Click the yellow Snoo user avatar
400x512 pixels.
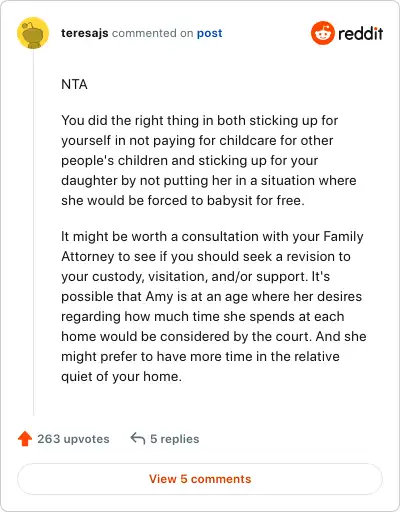coord(33,33)
